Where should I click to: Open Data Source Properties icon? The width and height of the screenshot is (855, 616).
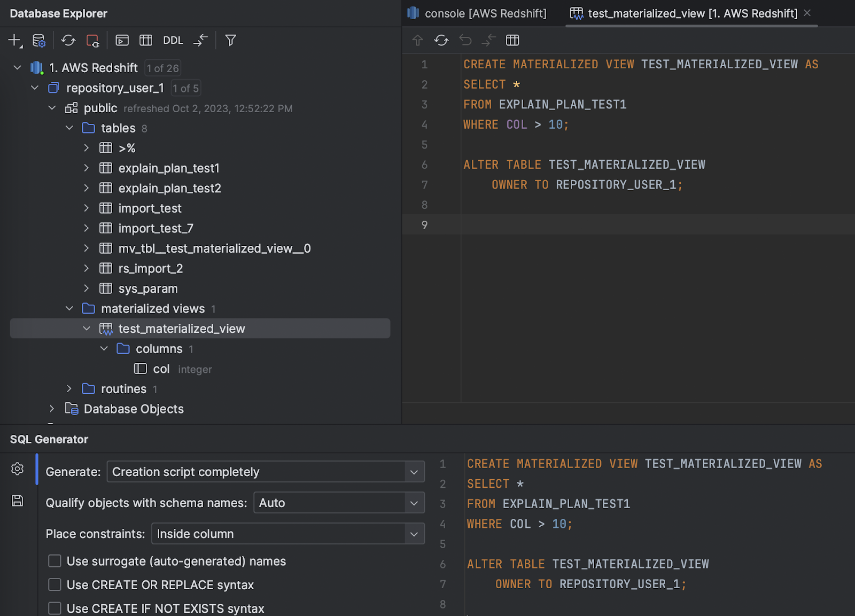38,40
